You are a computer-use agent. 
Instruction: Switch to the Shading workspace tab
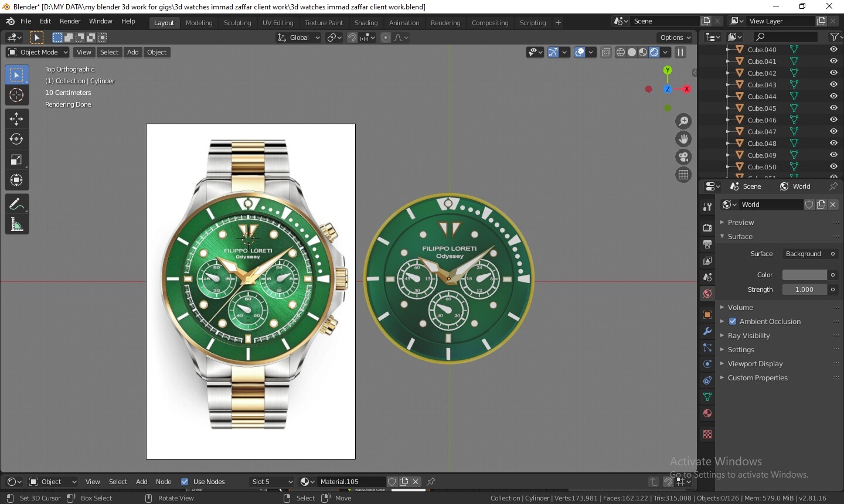coord(366,23)
